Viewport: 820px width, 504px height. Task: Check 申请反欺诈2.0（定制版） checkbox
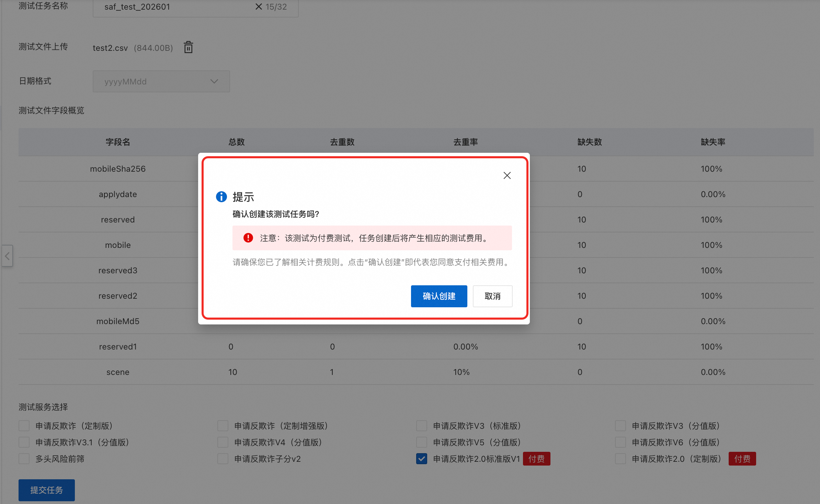620,459
